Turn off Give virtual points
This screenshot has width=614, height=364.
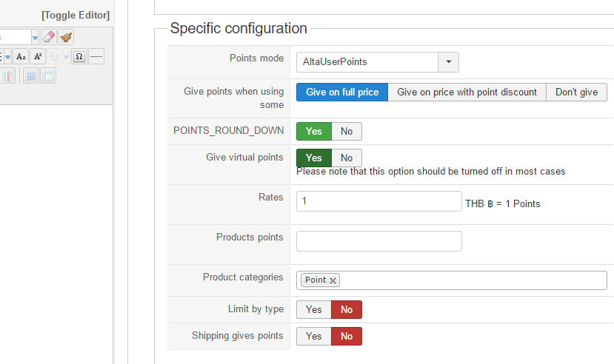347,158
